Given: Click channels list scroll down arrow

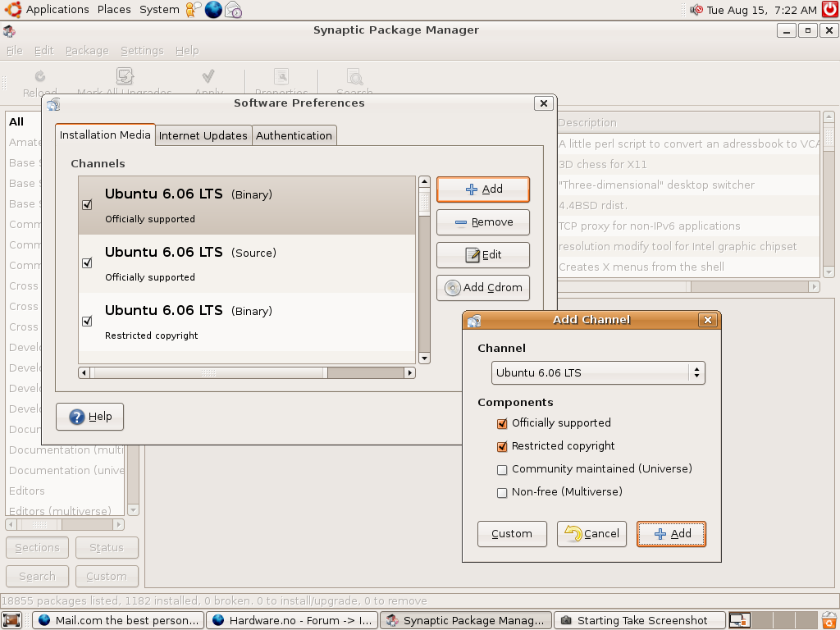Looking at the screenshot, I should tap(424, 358).
